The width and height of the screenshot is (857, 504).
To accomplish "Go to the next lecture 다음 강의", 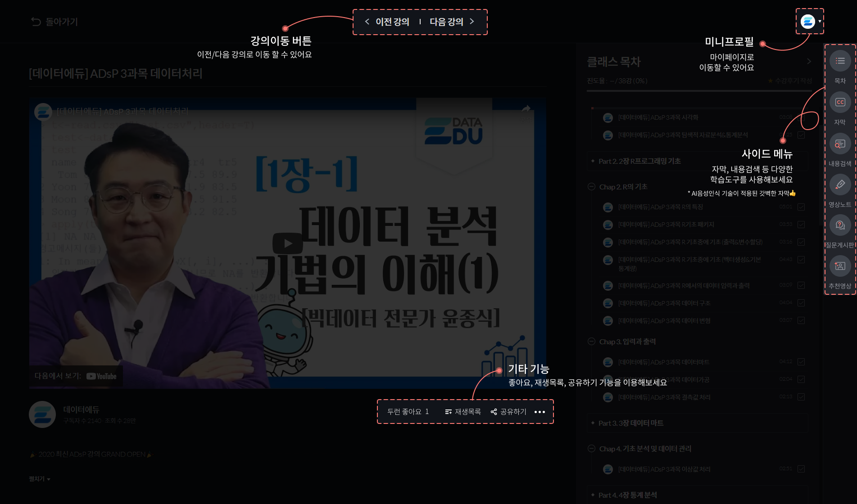I will pos(452,22).
